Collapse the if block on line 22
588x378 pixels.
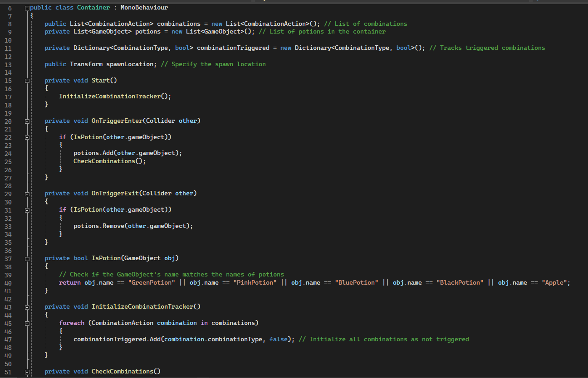pos(27,137)
